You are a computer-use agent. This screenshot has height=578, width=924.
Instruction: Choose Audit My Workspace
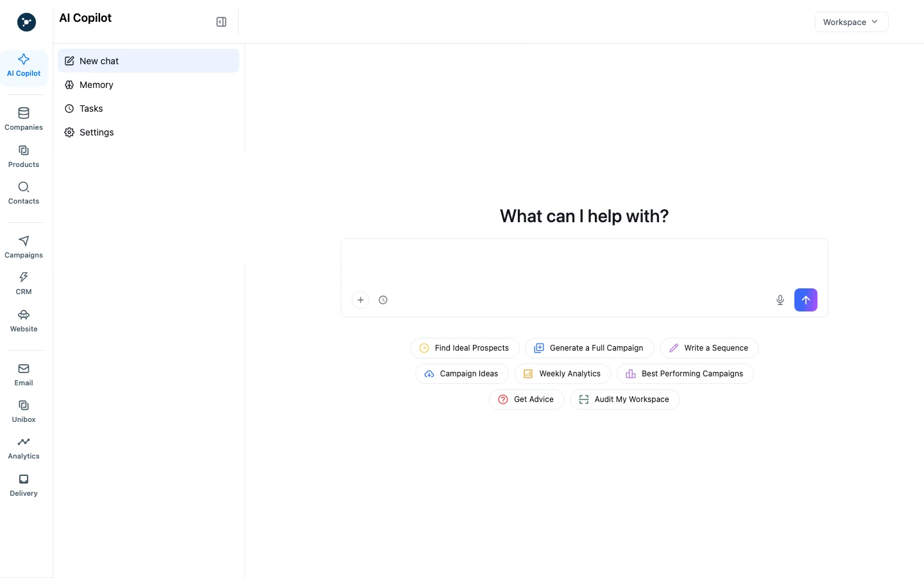pos(625,399)
